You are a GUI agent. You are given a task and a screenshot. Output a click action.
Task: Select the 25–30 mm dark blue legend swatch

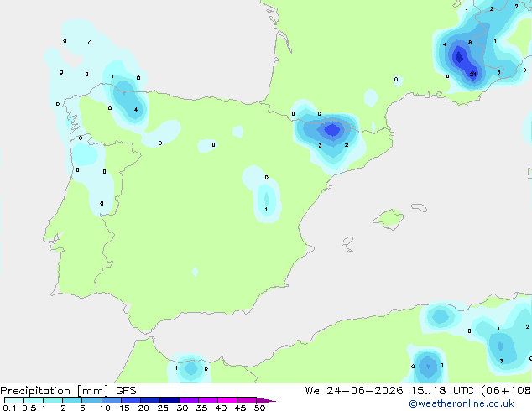(x=170, y=400)
